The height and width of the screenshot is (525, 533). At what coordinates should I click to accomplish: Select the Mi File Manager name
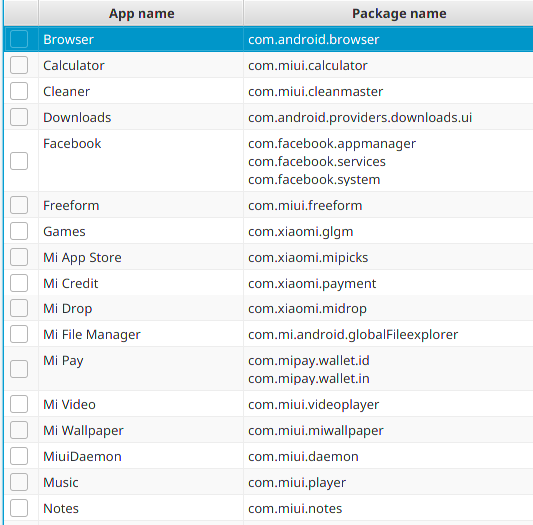coord(92,335)
